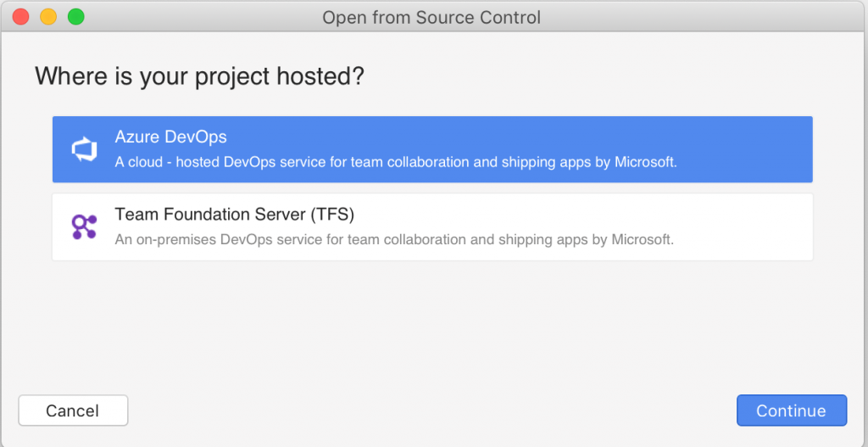Minimize the window using the yellow button
Image resolution: width=868 pixels, height=447 pixels.
48,17
